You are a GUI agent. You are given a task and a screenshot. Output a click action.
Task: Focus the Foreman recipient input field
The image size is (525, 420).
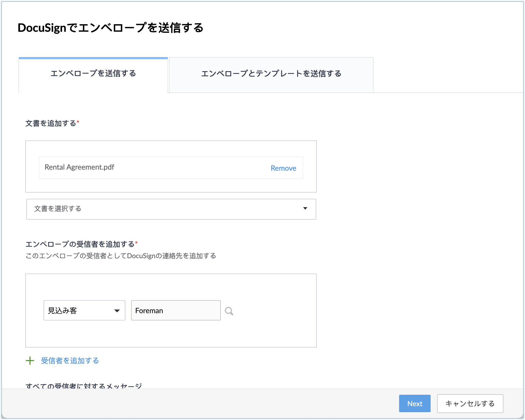click(x=176, y=311)
